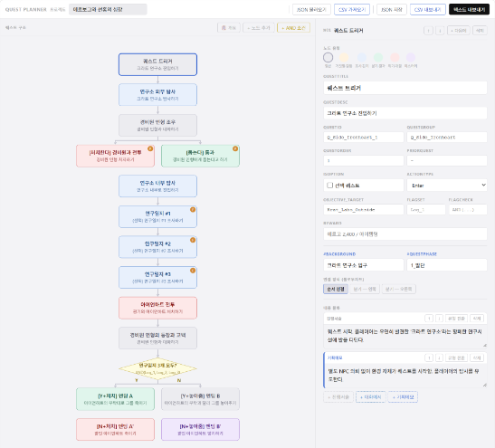Select the 분기 — 왼쪽 connection mode
The height and width of the screenshot is (448, 495).
pos(365,290)
